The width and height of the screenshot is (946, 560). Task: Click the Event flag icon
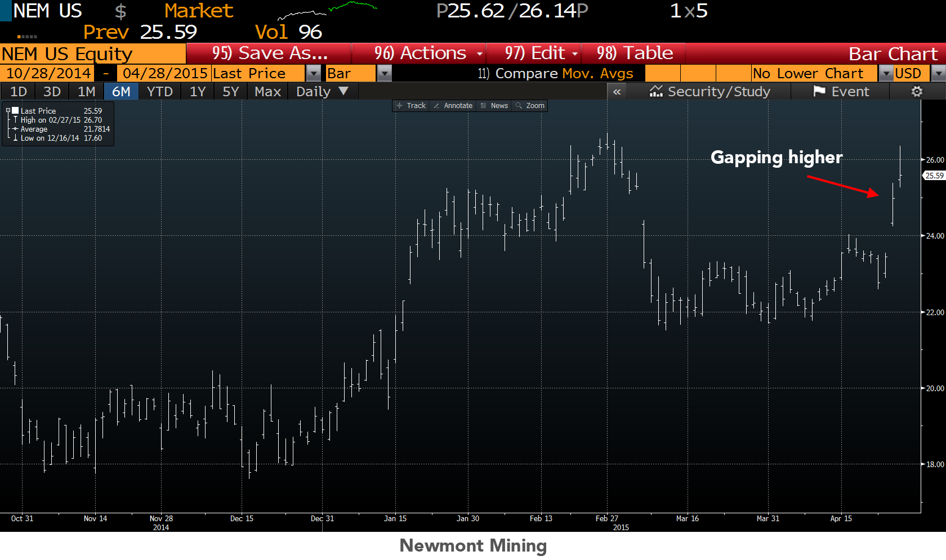coord(819,91)
